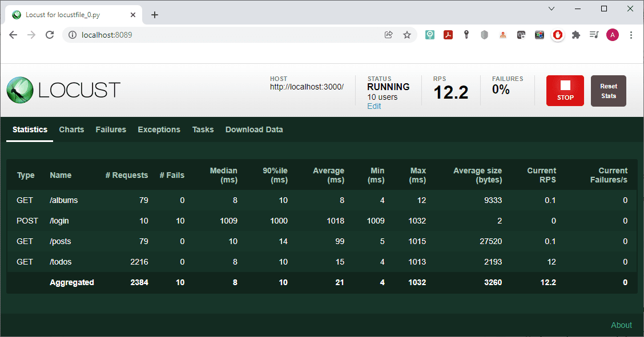Viewport: 644px width, 337px height.
Task: Open the Exceptions tab
Action: [x=159, y=129]
